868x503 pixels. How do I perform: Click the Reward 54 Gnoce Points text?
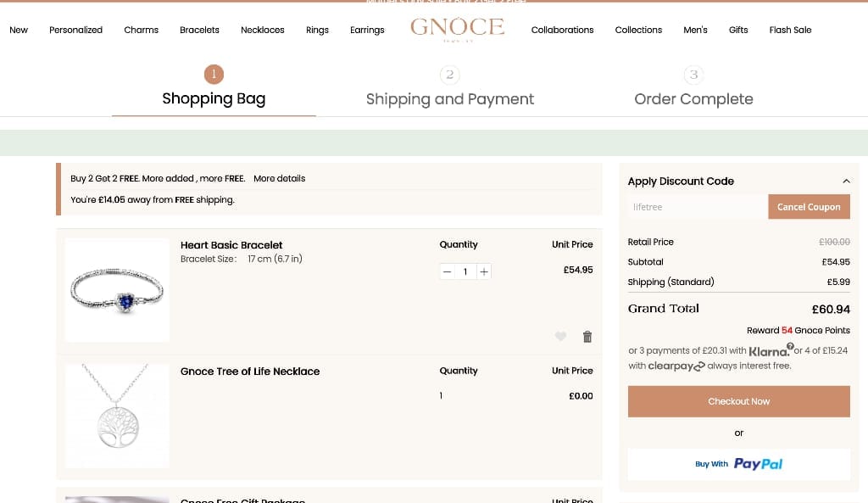click(798, 330)
